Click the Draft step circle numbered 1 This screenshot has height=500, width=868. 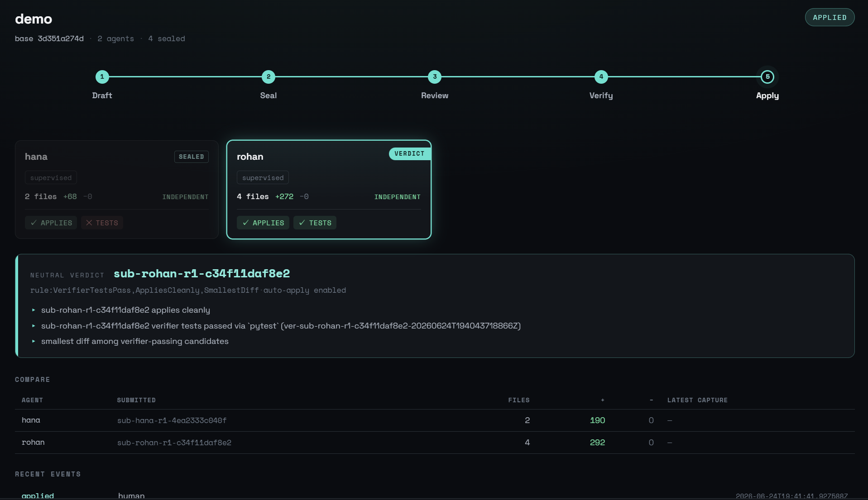[102, 77]
